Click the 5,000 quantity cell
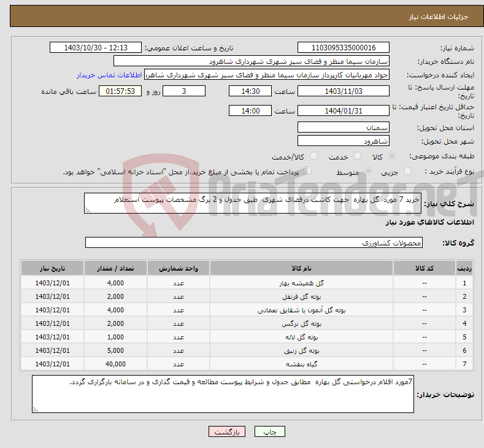 click(115, 350)
